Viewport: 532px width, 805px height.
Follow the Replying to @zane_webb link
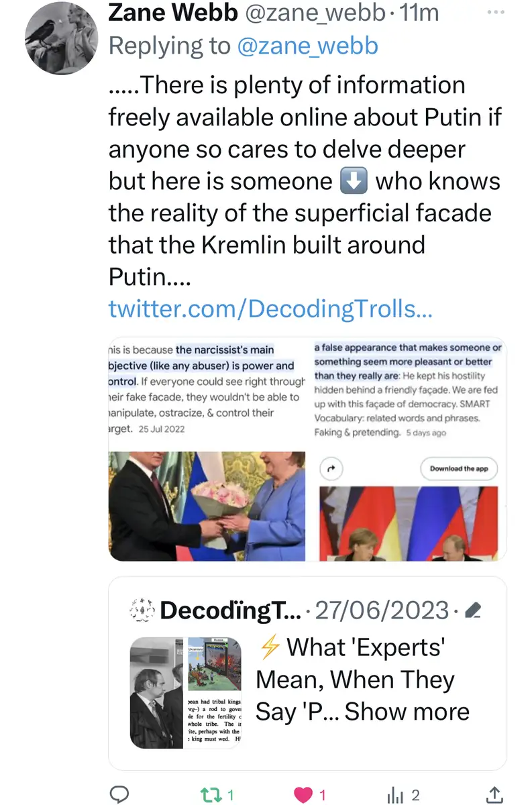(x=307, y=46)
